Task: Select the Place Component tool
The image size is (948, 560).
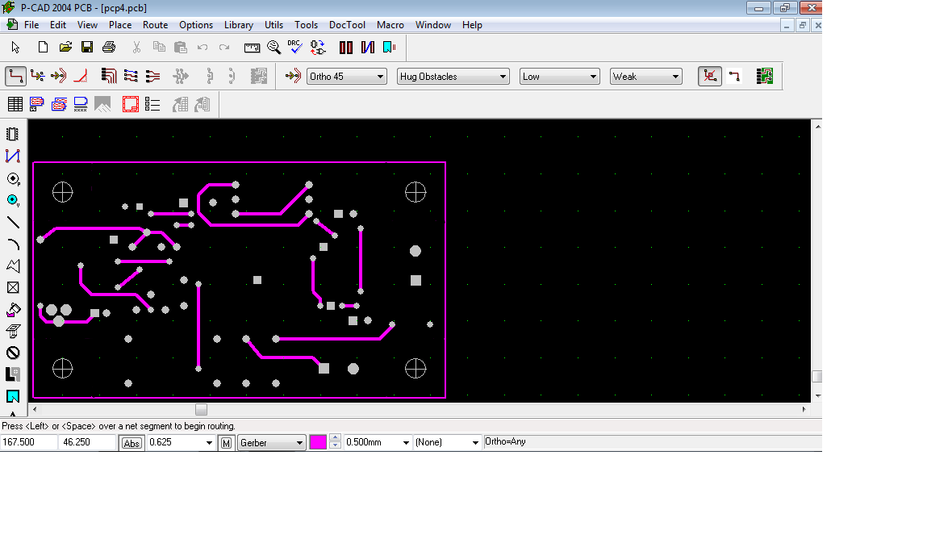Action: tap(13, 134)
